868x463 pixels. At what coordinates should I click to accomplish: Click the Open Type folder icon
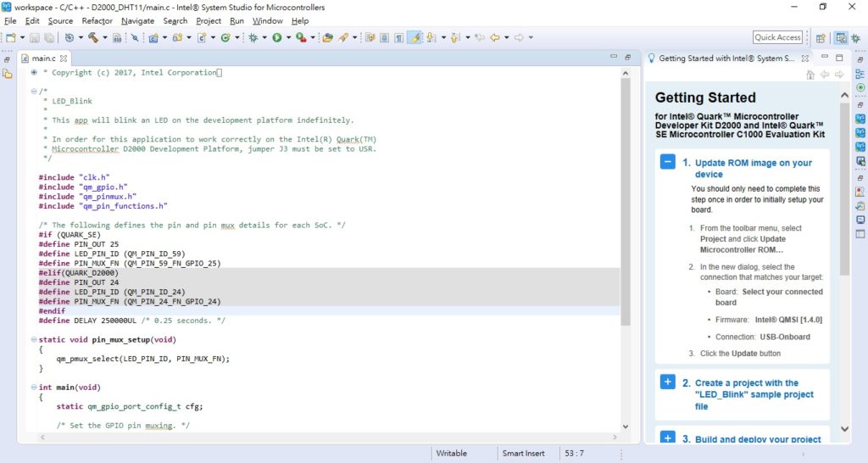pyautogui.click(x=328, y=37)
